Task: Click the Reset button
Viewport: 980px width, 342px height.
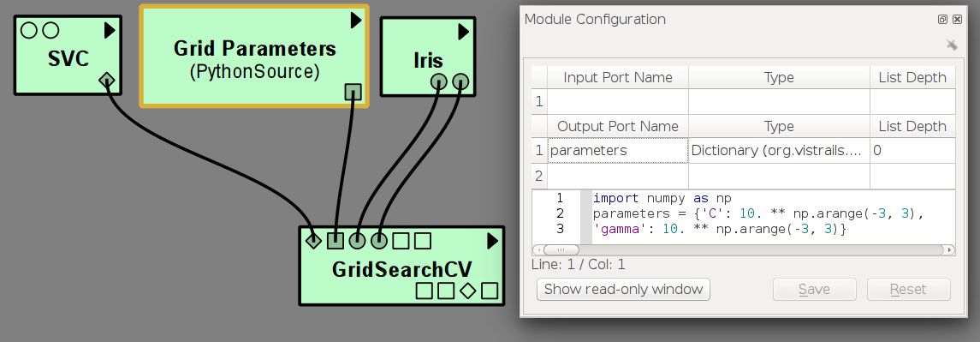Action: [x=908, y=290]
